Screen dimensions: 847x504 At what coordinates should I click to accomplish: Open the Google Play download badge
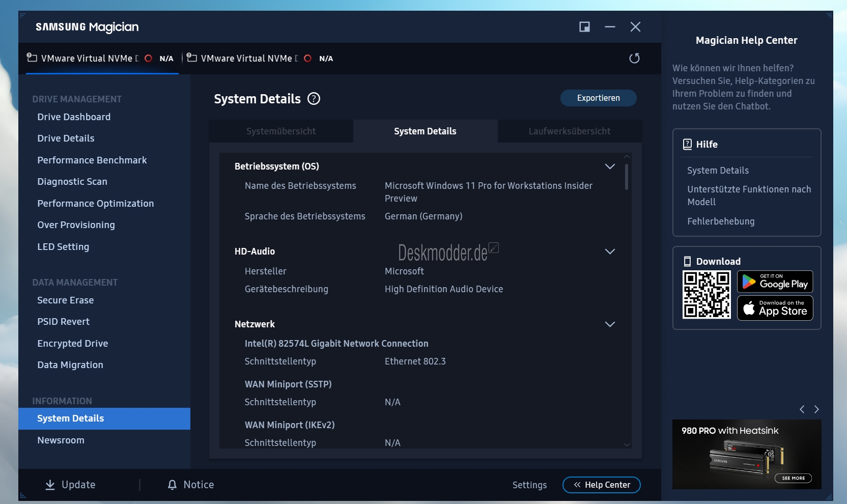[x=775, y=282]
